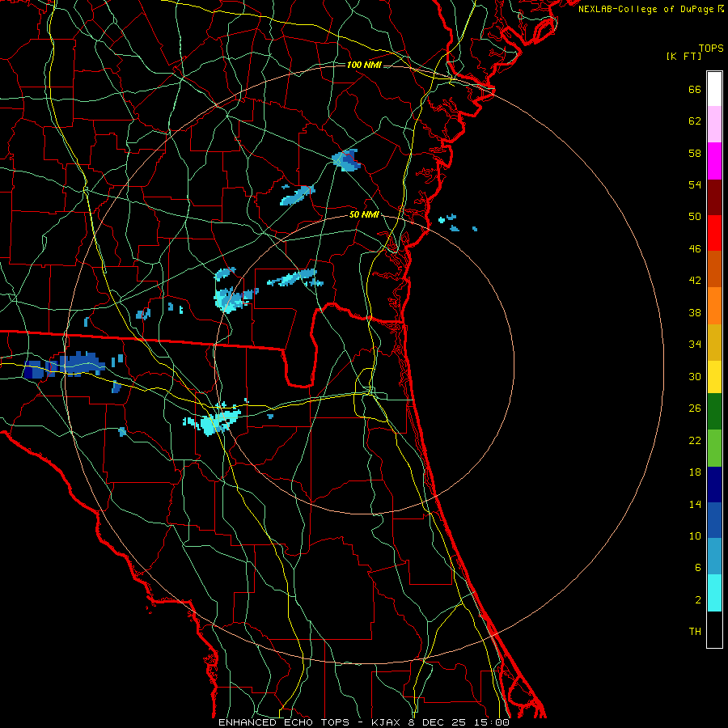This screenshot has width=728, height=728.
Task: Click the '100 NMI' range ring label
Action: coord(364,65)
